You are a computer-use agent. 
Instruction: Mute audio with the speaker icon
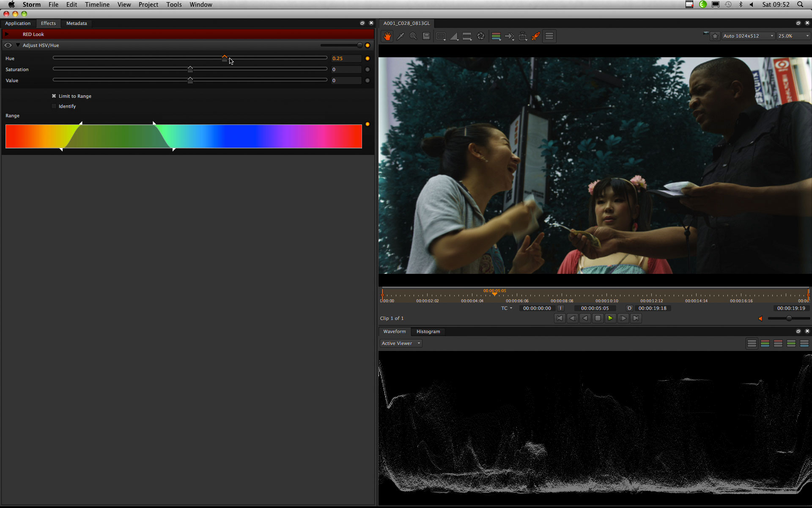[760, 318]
